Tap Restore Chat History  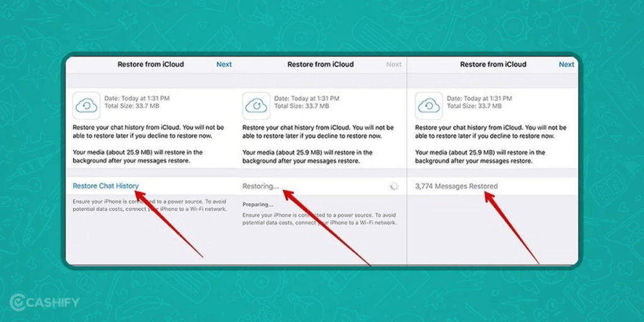(x=106, y=186)
